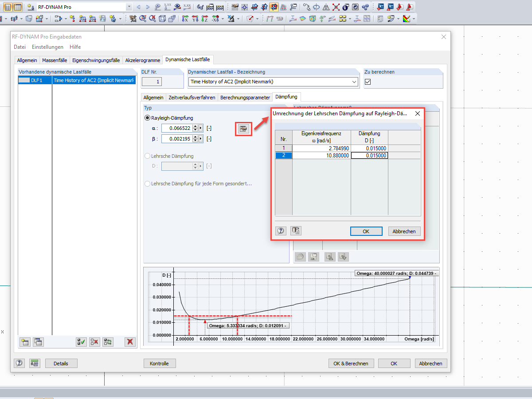The image size is (532, 399).
Task: Click Abbrechen in the conversion dialog
Action: tap(404, 231)
